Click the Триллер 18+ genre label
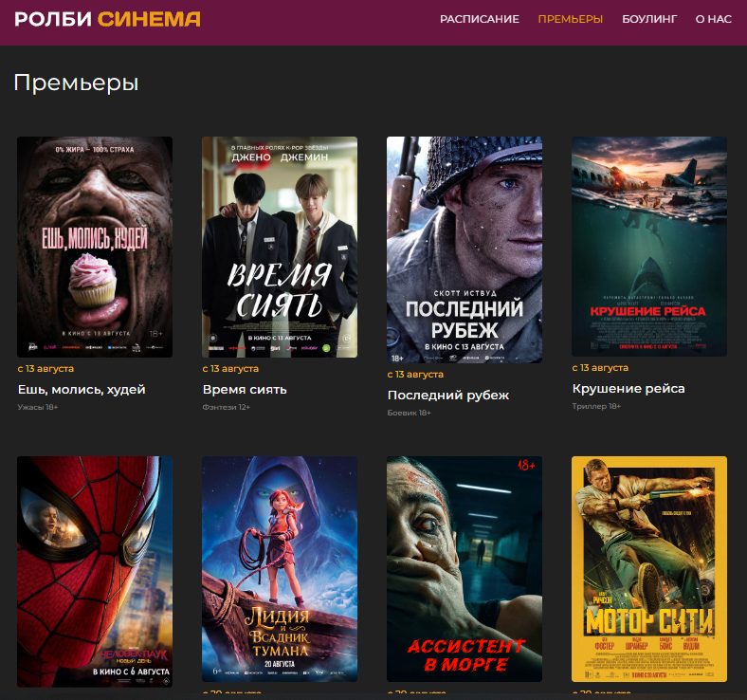This screenshot has width=747, height=700. tap(596, 406)
